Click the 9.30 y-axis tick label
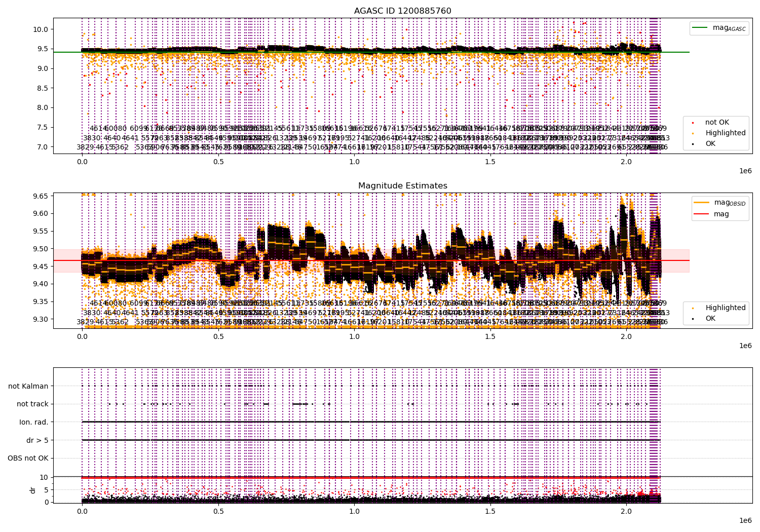Image resolution: width=760 pixels, height=532 pixels. click(40, 319)
